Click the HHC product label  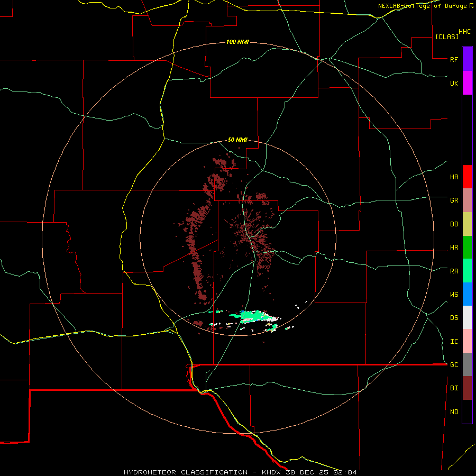[x=464, y=32]
